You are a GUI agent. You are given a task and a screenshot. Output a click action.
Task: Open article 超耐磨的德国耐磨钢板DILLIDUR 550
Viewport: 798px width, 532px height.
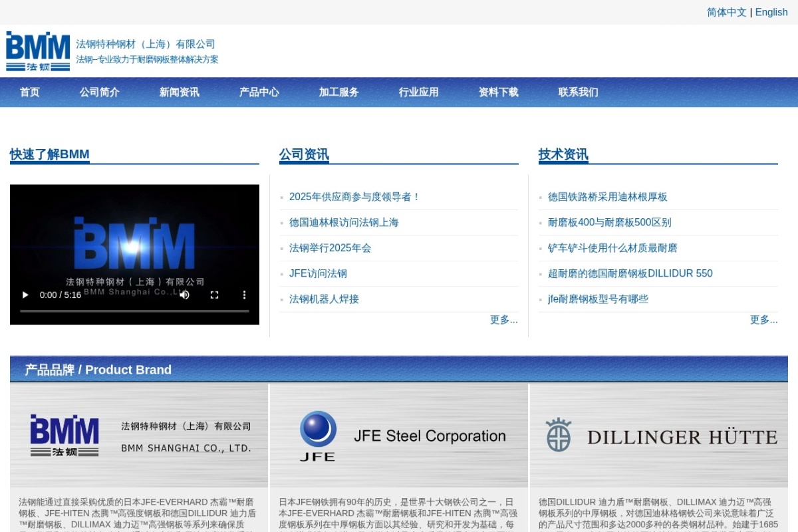click(x=630, y=273)
